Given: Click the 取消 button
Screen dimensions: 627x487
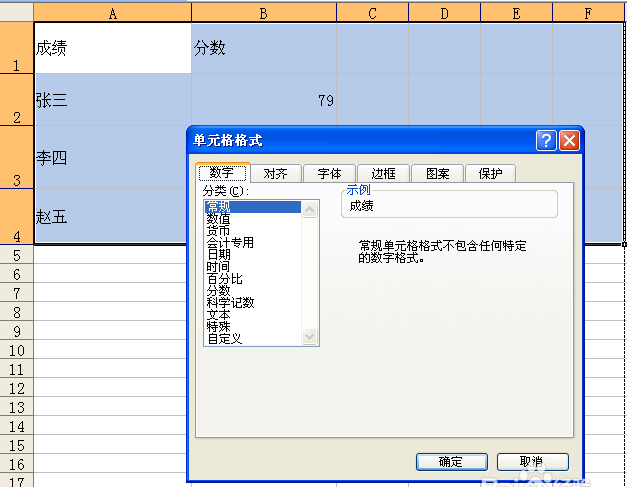Looking at the screenshot, I should point(532,462).
